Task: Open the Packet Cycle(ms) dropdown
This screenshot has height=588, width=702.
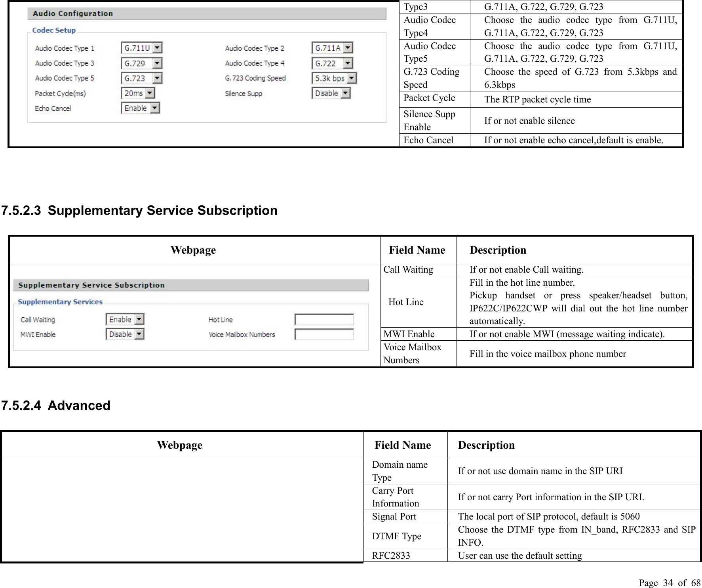Action: 138,93
